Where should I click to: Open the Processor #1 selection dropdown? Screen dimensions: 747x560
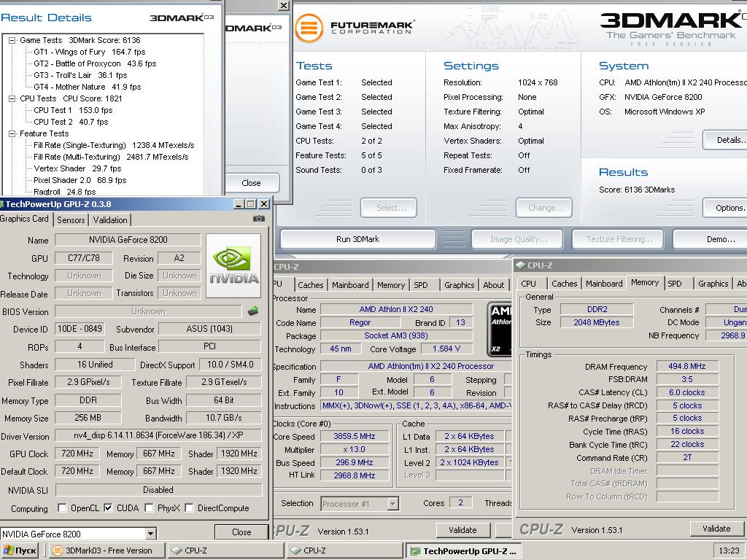pos(393,503)
